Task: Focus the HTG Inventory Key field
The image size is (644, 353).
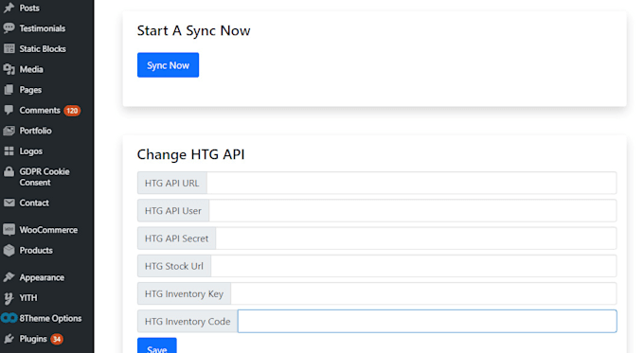Action: point(423,293)
